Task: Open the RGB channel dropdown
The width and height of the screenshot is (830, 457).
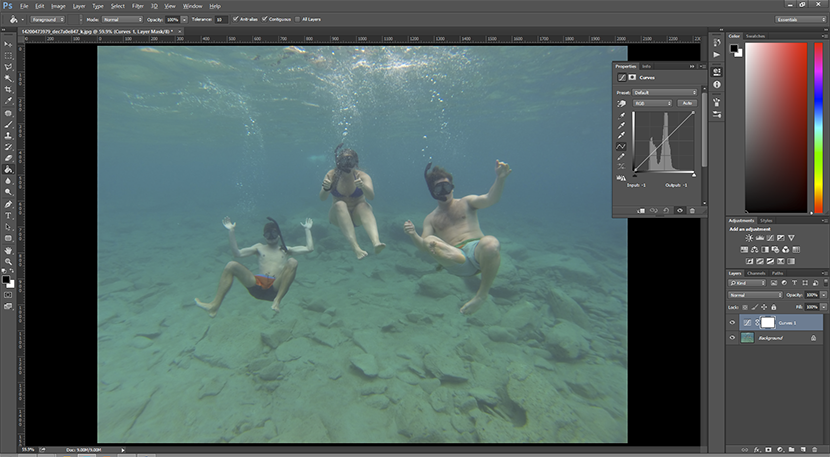Action: [653, 103]
